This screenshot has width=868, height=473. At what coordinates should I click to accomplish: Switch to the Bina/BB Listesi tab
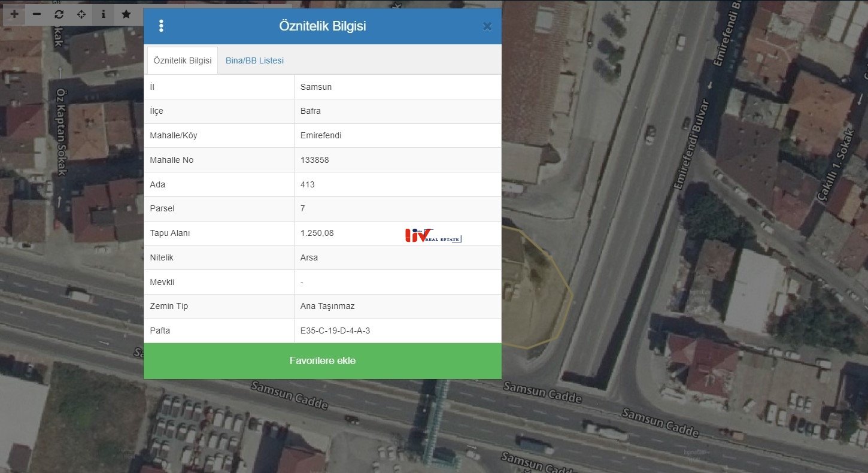pos(254,60)
